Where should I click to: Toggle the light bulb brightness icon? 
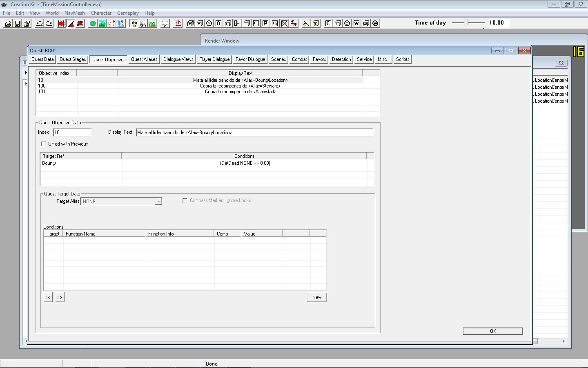click(134, 23)
